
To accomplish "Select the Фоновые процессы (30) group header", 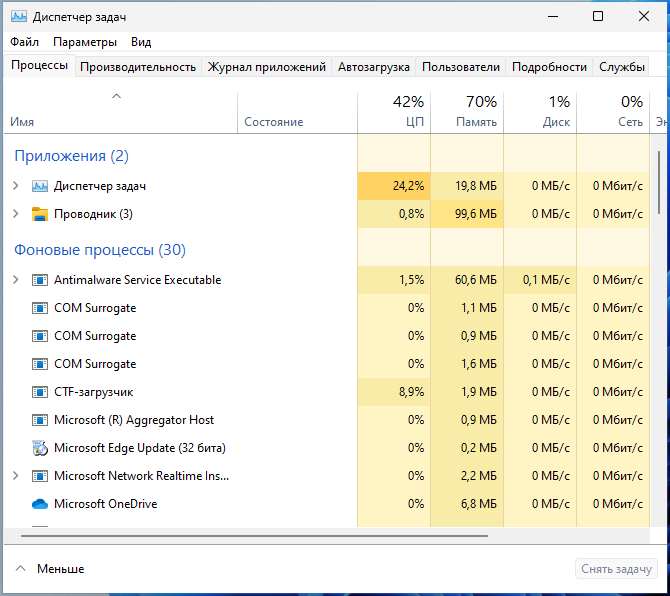I will pyautogui.click(x=100, y=250).
